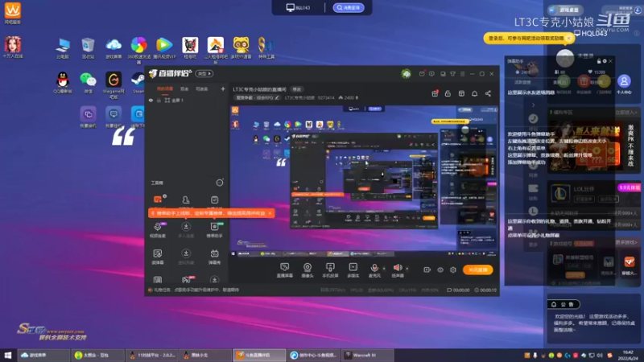The height and width of the screenshot is (362, 644).
Task: Expand the chevron arrow in right side strip
Action: (533, 105)
